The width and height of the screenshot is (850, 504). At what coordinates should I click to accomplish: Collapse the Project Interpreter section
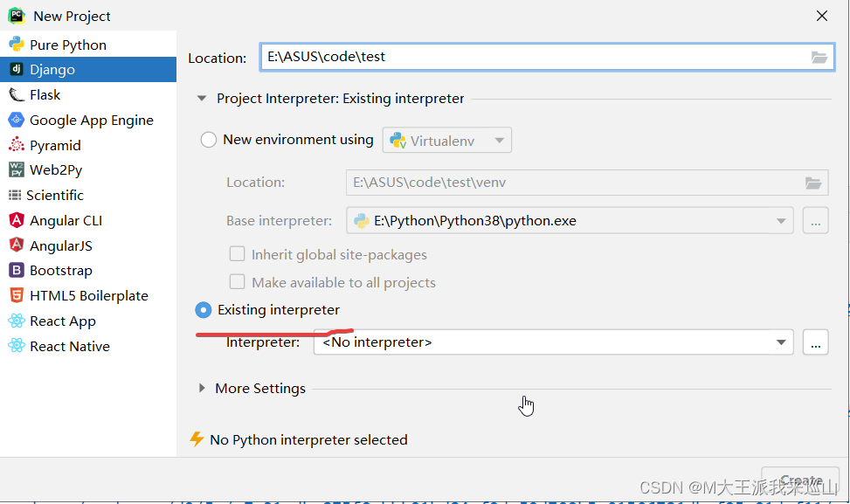pyautogui.click(x=202, y=99)
